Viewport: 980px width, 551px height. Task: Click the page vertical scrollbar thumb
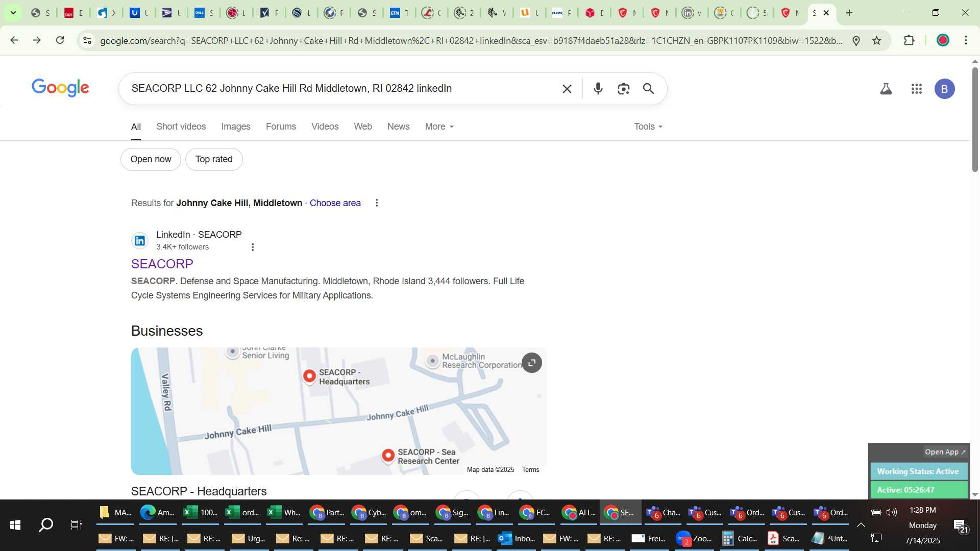click(975, 118)
